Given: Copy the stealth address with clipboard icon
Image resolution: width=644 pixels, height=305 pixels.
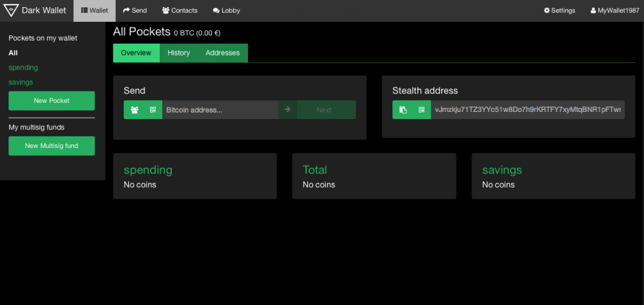Looking at the screenshot, I should pos(402,110).
